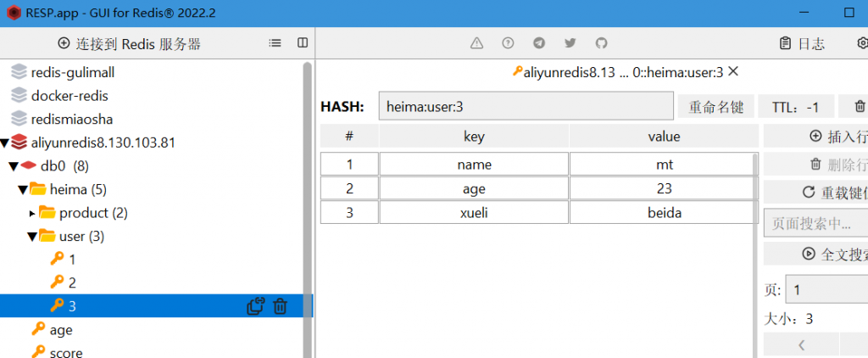Copy key 3 name icon
Image resolution: width=868 pixels, height=358 pixels.
pyautogui.click(x=254, y=306)
